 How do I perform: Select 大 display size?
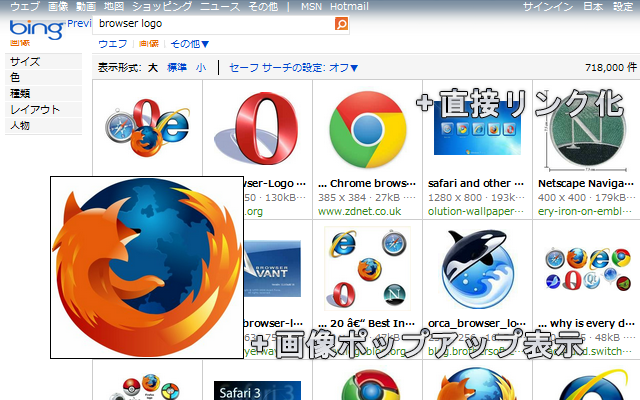[x=153, y=67]
